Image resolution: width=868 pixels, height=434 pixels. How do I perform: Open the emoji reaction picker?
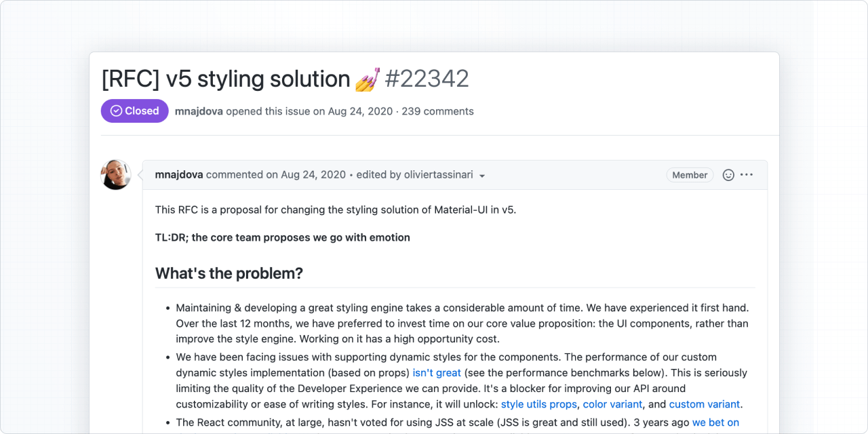pyautogui.click(x=728, y=175)
